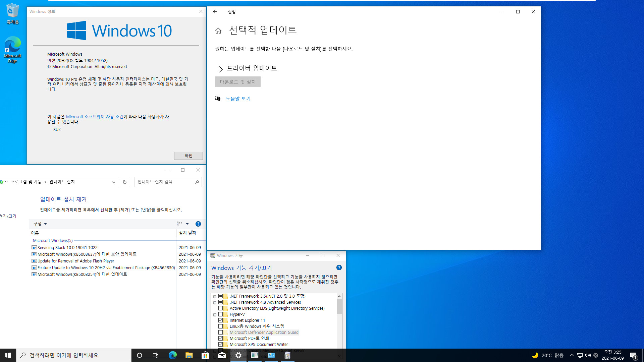Click the network icon in system tray
644x362 pixels.
point(580,355)
